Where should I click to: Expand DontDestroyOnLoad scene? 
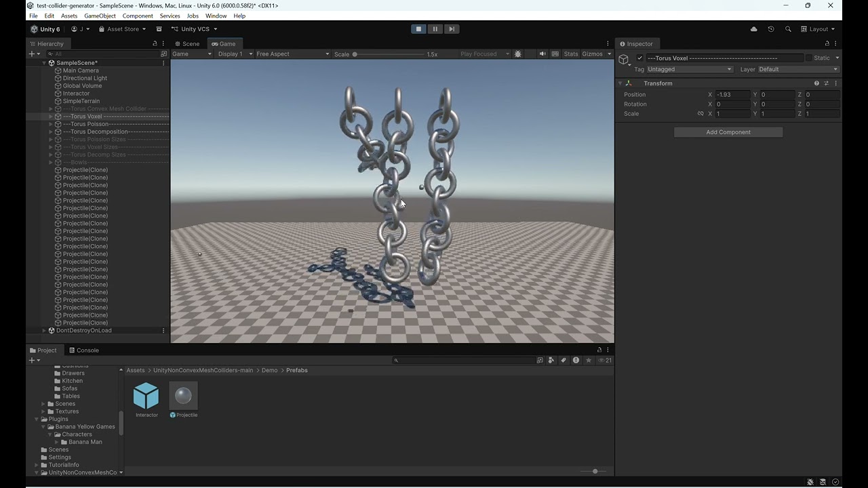tap(44, 331)
